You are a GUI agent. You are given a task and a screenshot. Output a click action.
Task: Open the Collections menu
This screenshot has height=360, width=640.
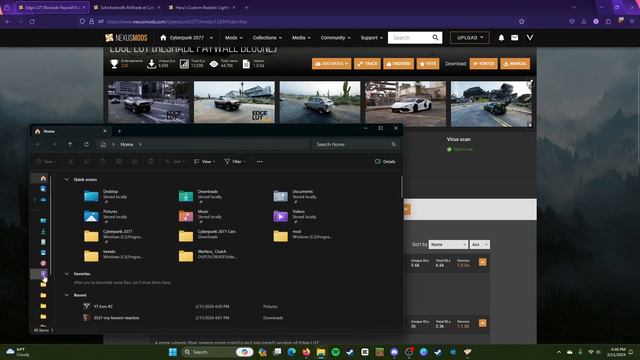[267, 38]
